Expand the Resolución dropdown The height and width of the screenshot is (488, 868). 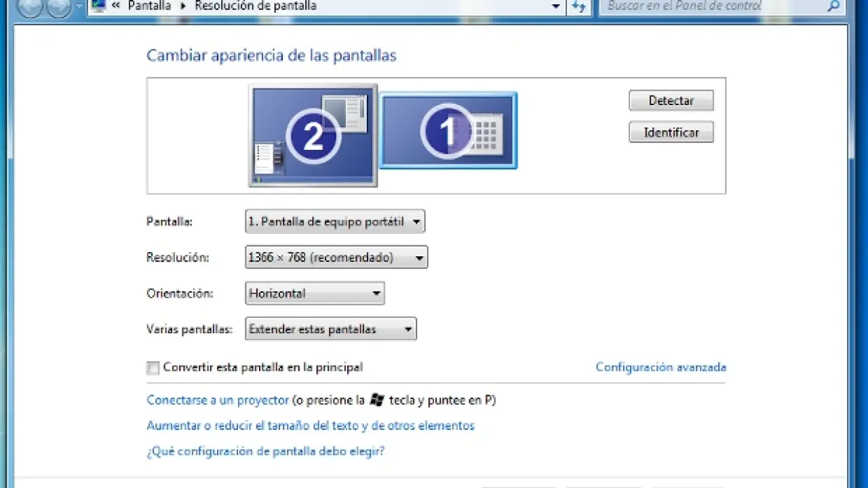point(336,258)
